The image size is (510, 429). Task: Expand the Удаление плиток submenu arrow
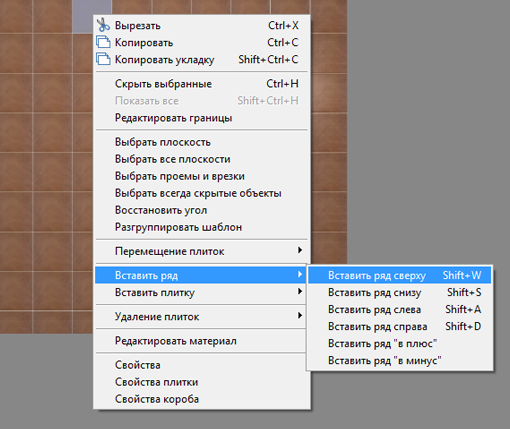point(300,316)
